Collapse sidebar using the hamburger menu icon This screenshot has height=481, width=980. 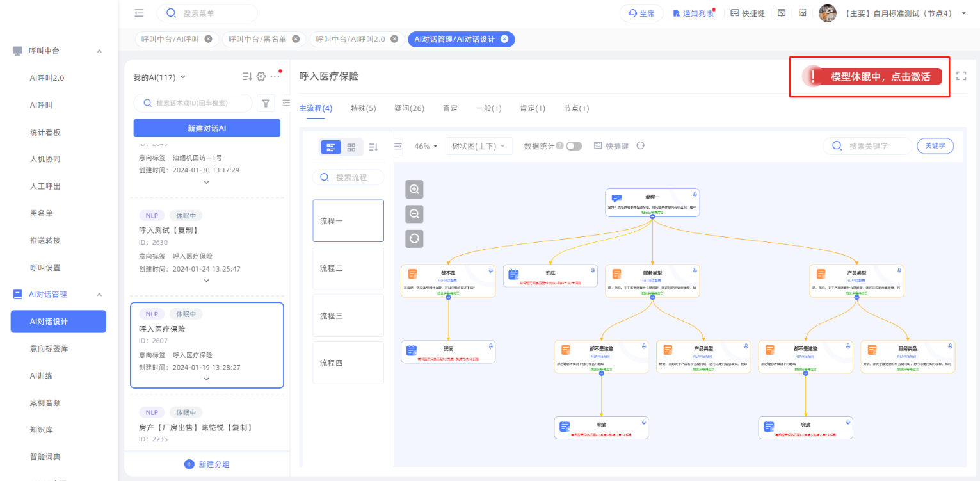pyautogui.click(x=140, y=13)
